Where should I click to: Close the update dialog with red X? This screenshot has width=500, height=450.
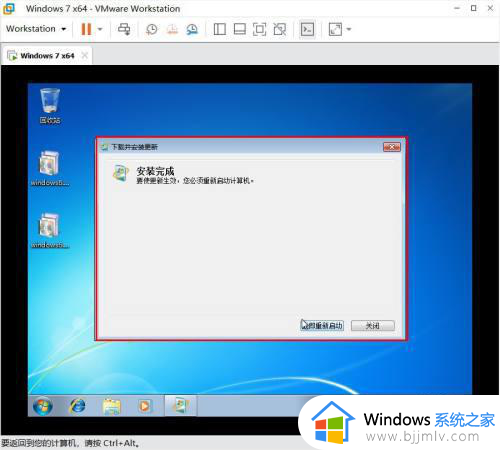[x=392, y=147]
